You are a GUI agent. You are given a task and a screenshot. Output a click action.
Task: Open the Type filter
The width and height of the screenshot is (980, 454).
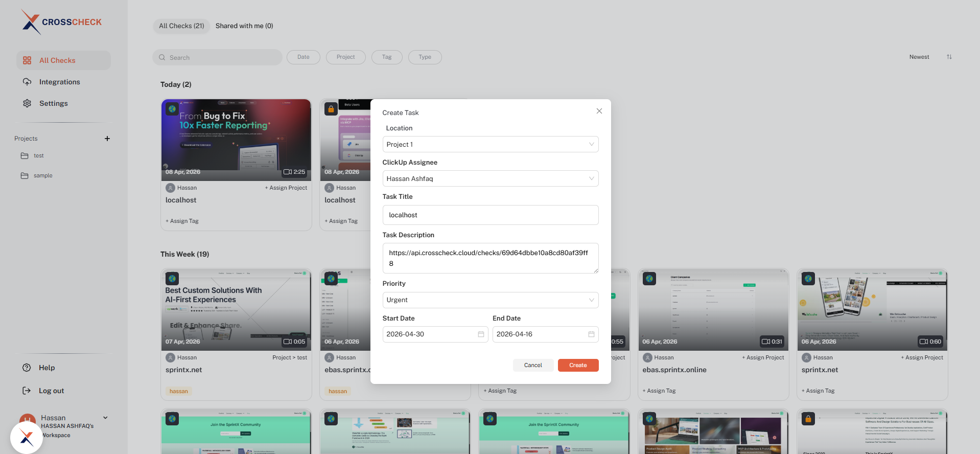(x=425, y=57)
